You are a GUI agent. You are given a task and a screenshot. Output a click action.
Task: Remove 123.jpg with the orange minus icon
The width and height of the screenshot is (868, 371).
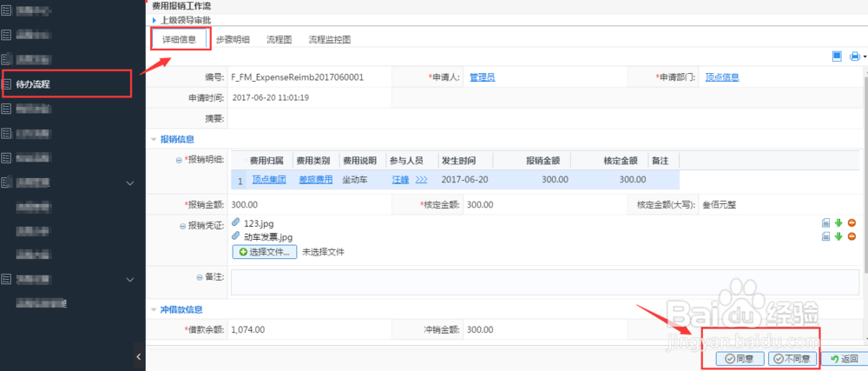852,222
